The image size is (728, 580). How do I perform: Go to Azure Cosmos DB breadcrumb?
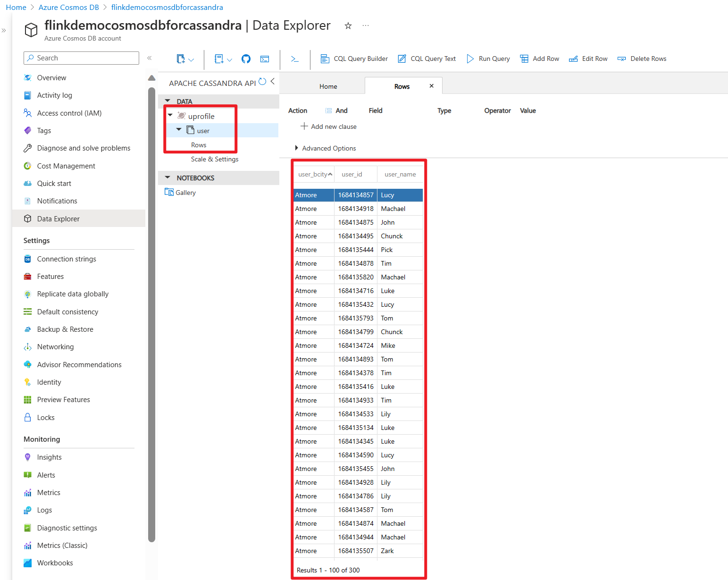point(69,8)
